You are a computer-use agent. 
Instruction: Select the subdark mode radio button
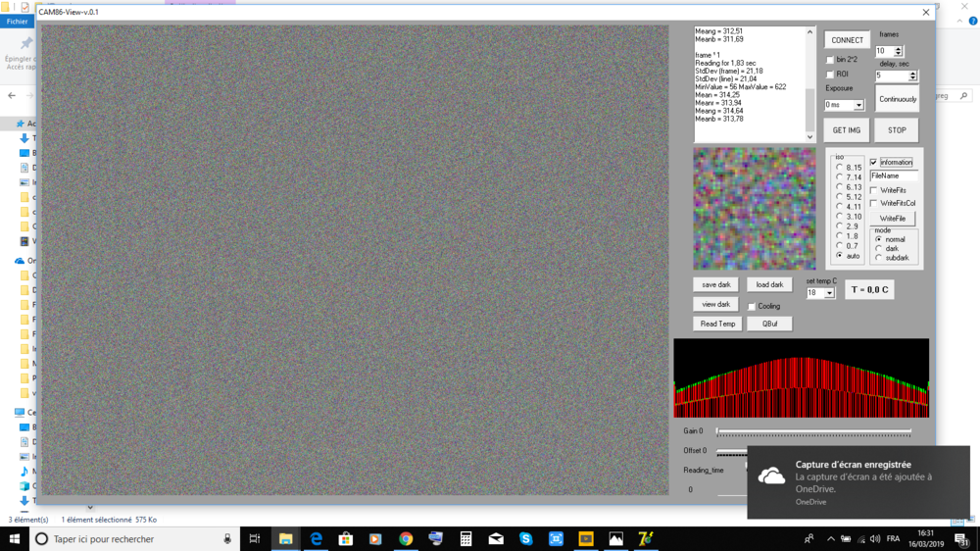879,257
